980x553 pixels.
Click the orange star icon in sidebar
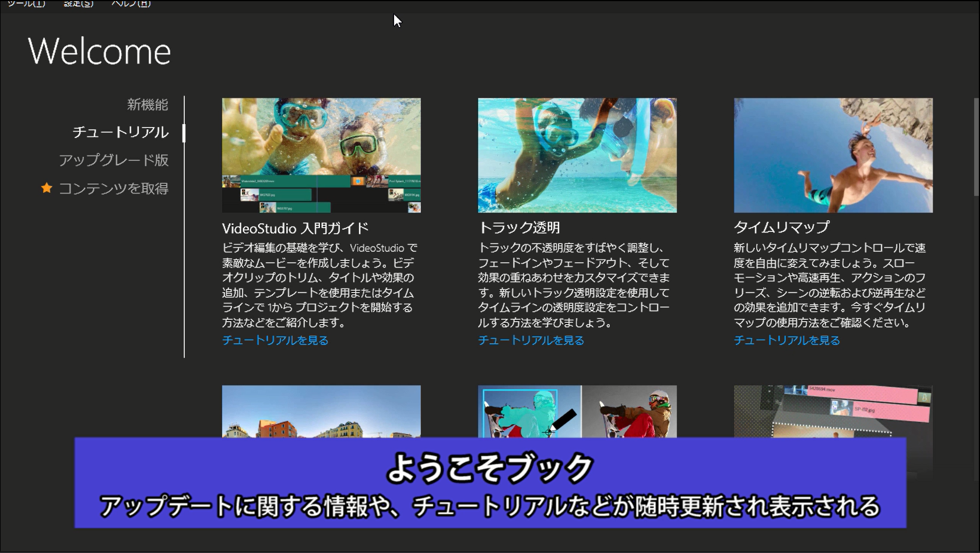47,188
